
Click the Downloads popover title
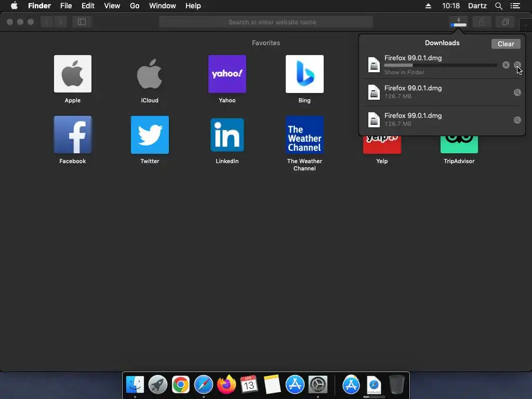[442, 43]
